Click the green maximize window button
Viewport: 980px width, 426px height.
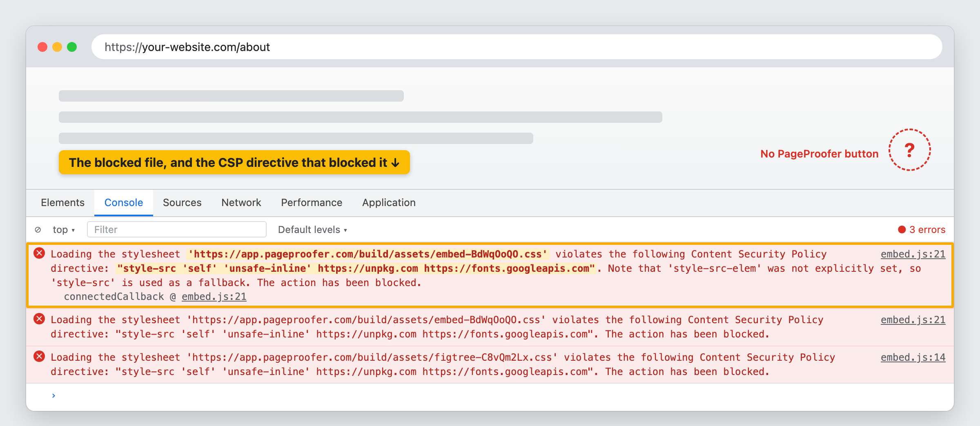pos(72,47)
